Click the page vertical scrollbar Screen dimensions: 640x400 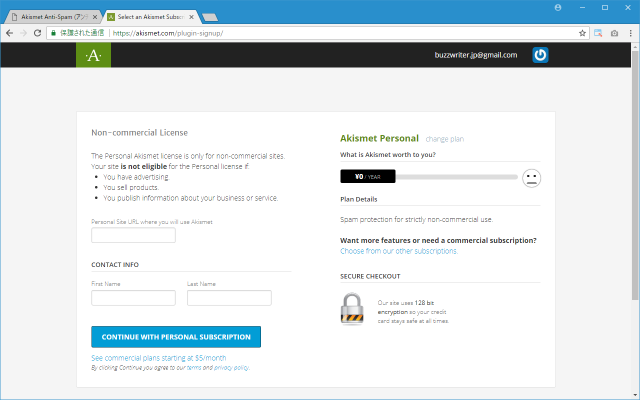pyautogui.click(x=635, y=176)
